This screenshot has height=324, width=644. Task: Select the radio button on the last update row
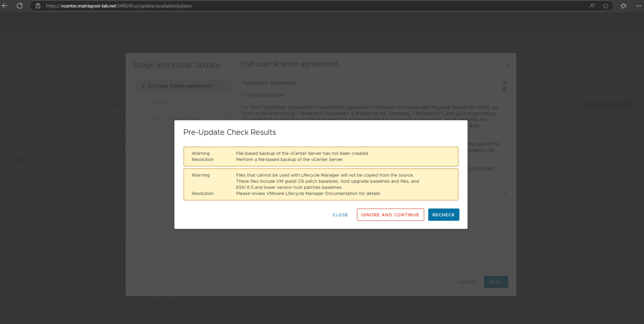tap(118, 247)
